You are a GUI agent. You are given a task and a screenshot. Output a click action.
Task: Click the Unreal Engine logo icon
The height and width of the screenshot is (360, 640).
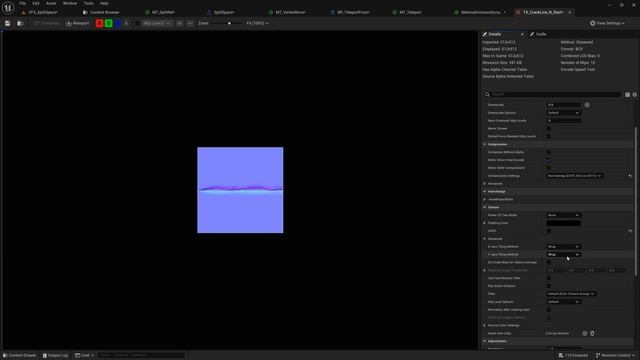8,7
